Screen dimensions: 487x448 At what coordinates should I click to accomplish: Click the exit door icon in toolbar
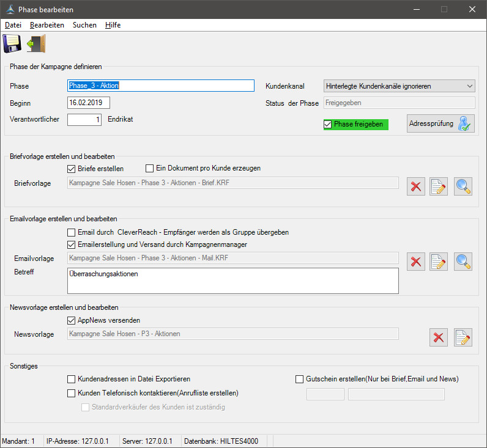coord(36,45)
